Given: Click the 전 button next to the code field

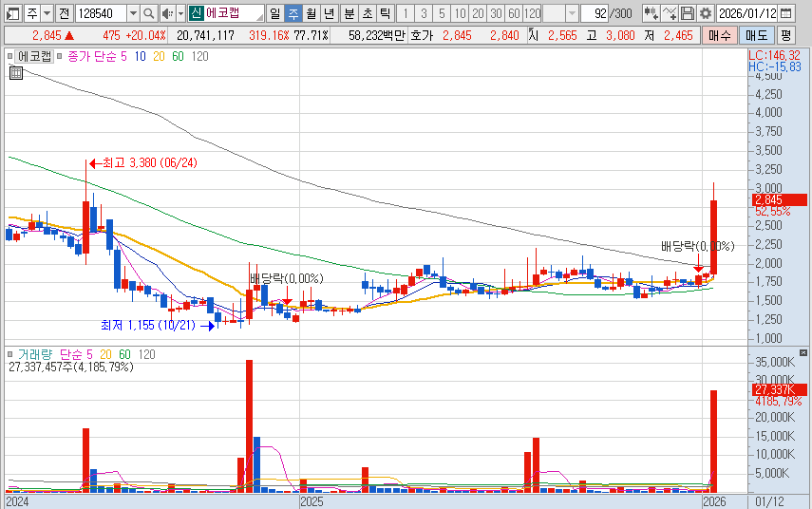Looking at the screenshot, I should point(64,13).
